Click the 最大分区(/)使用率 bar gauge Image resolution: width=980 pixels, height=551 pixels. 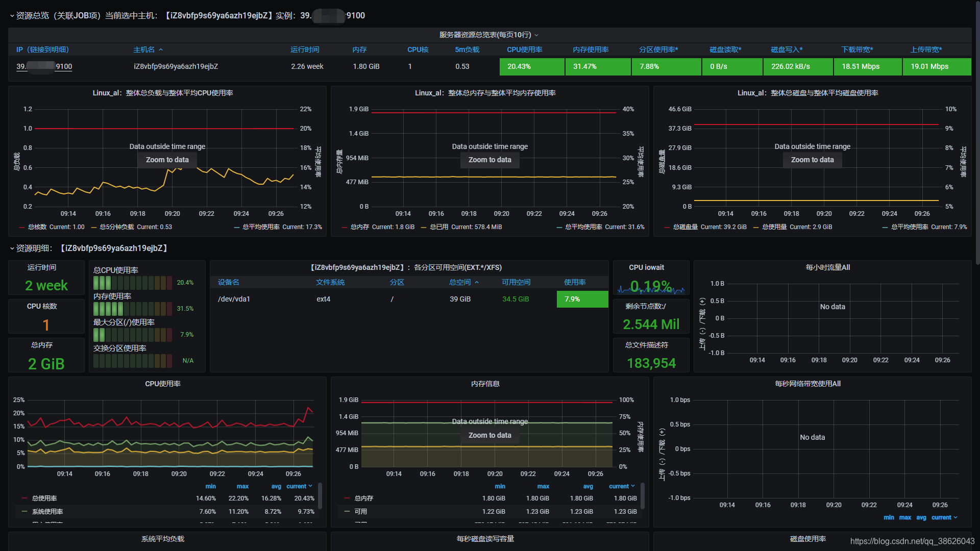133,335
